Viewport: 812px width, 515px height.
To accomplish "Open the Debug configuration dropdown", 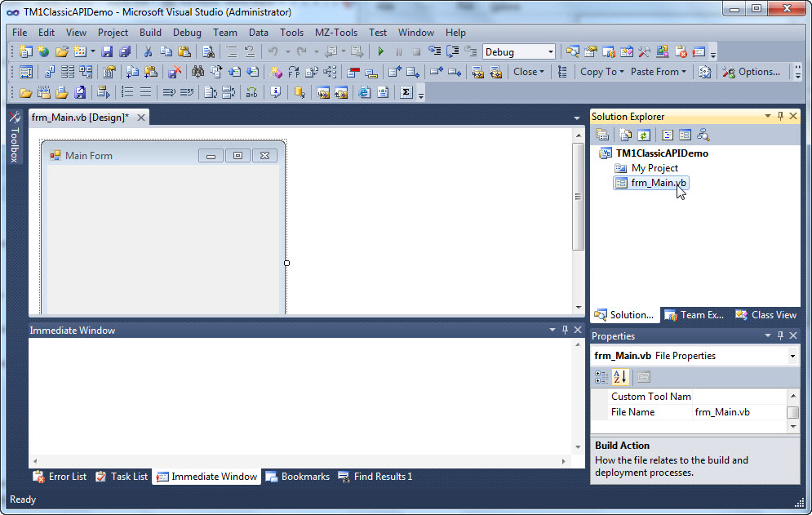I will (x=551, y=51).
